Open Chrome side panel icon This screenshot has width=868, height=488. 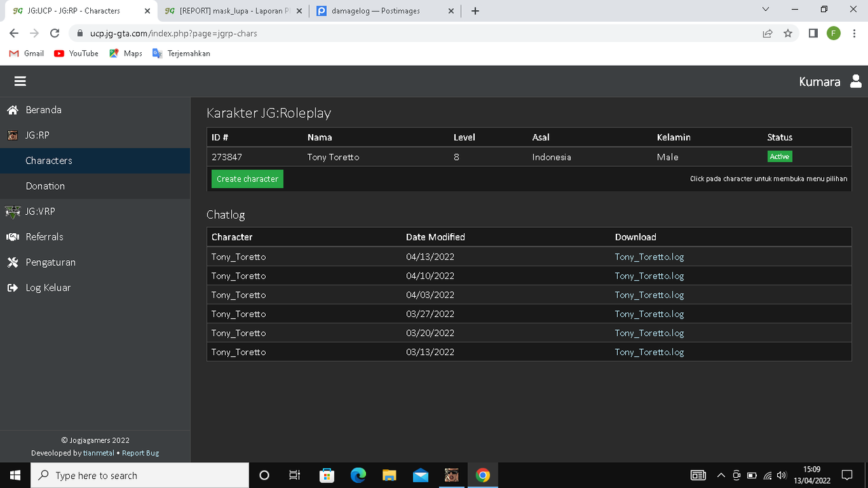(x=813, y=33)
